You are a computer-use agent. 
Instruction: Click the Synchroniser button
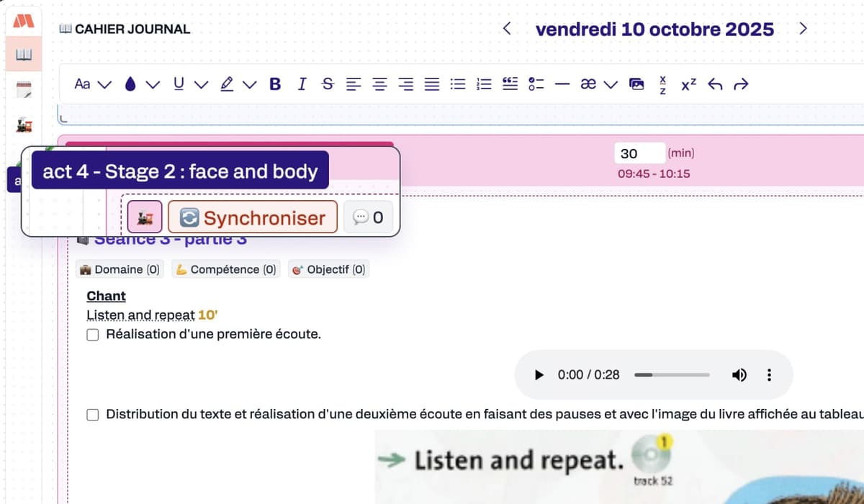click(253, 217)
